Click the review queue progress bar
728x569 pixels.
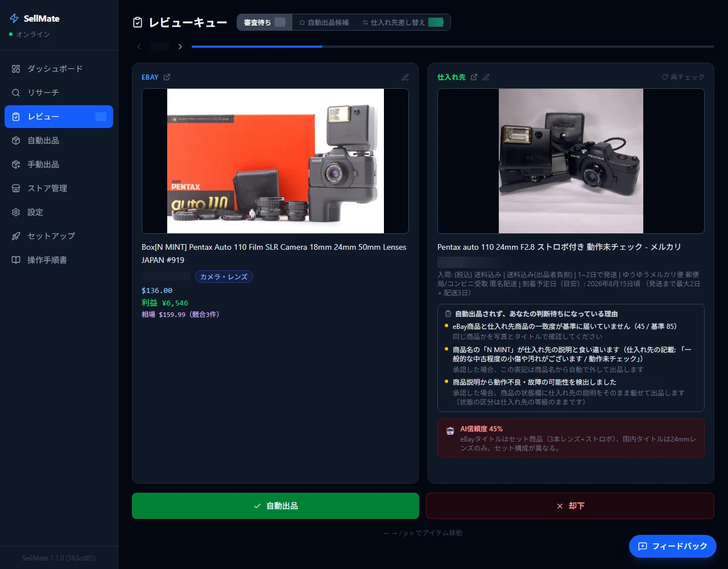pyautogui.click(x=453, y=47)
